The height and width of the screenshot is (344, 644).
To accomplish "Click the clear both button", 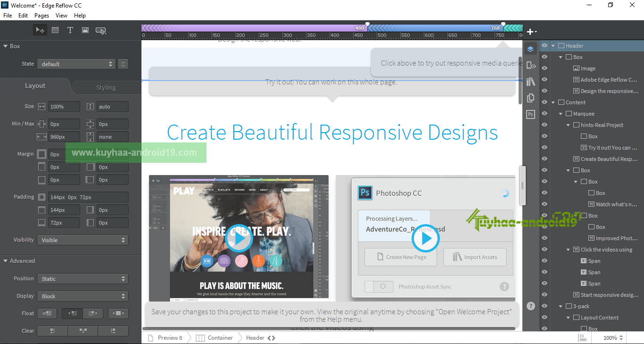I will pyautogui.click(x=83, y=331).
